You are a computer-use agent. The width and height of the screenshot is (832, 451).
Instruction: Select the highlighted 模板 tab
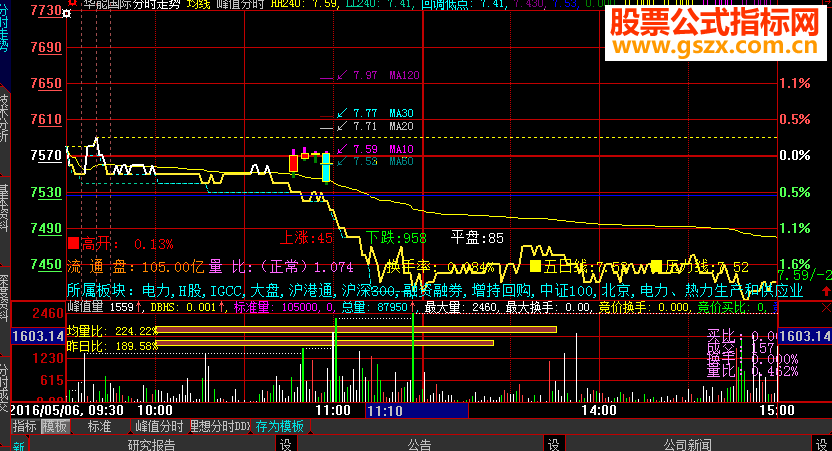click(x=55, y=426)
